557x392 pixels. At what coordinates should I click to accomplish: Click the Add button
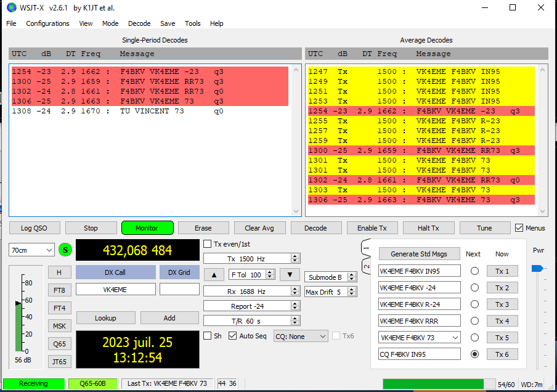coord(169,317)
